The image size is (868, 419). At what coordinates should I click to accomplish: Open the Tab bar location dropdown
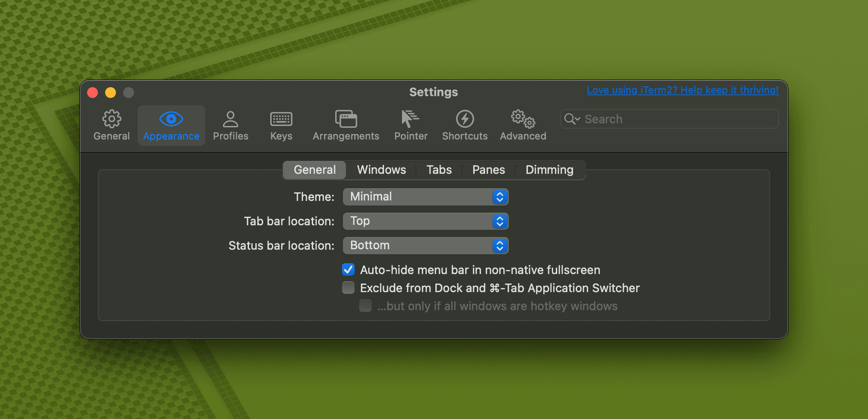pos(425,221)
